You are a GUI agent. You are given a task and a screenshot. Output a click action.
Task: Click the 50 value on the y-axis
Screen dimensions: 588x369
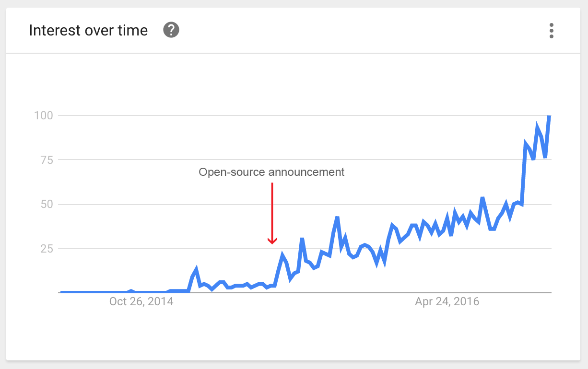point(46,205)
